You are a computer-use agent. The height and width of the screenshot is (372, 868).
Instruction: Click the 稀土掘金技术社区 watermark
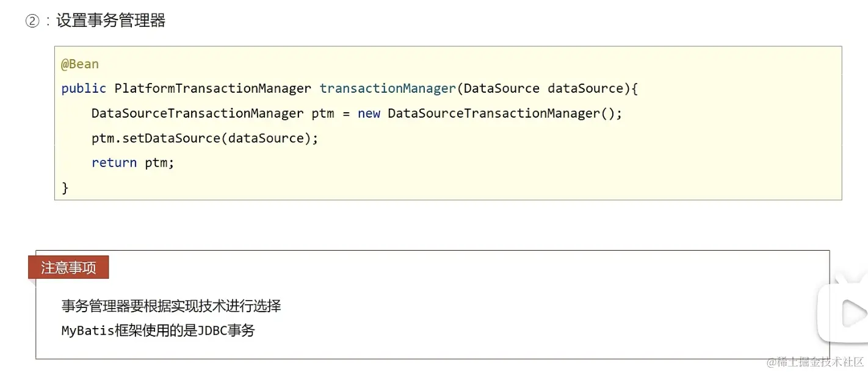point(815,362)
